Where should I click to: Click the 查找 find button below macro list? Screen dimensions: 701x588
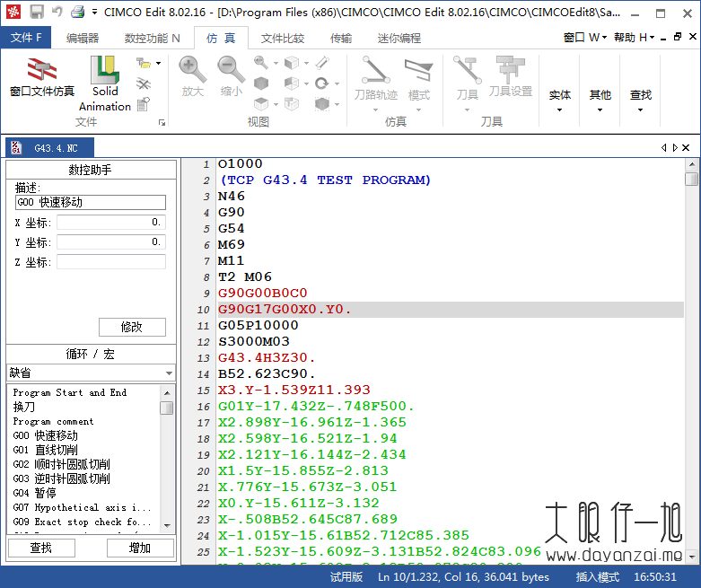point(41,549)
